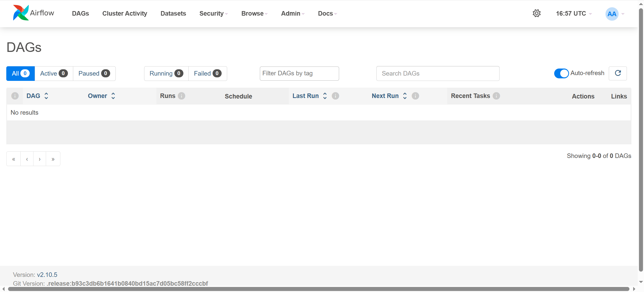Screen dimensions: 644x292
Task: Open the settings gear icon
Action: (x=537, y=13)
